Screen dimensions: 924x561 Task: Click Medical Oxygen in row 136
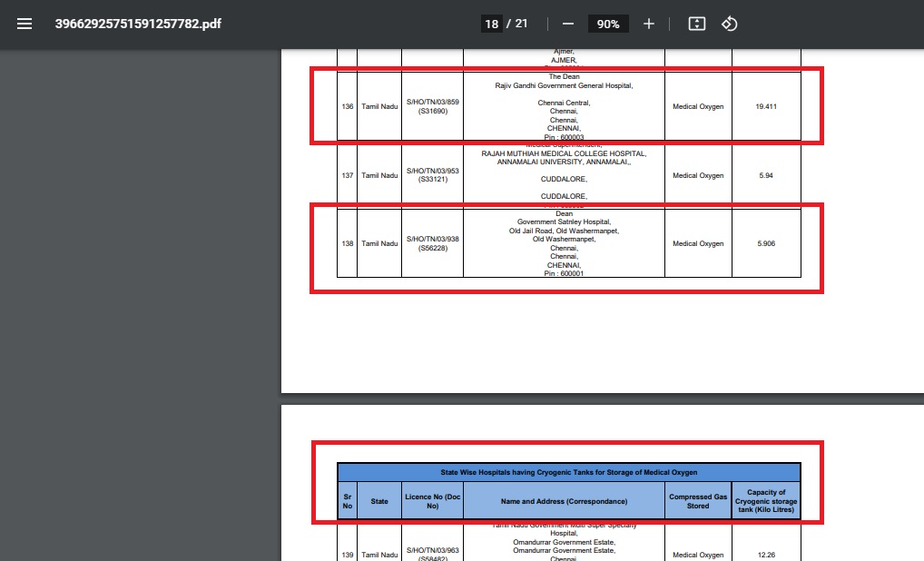coord(698,106)
